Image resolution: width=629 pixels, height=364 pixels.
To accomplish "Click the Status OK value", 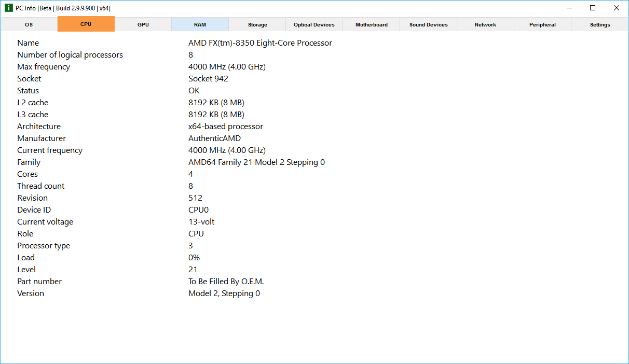I will coord(194,91).
